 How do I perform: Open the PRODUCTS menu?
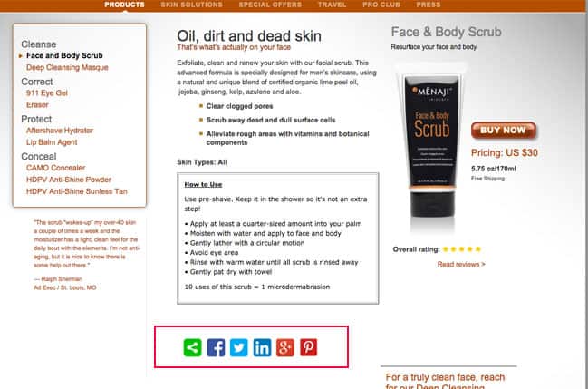[x=124, y=5]
